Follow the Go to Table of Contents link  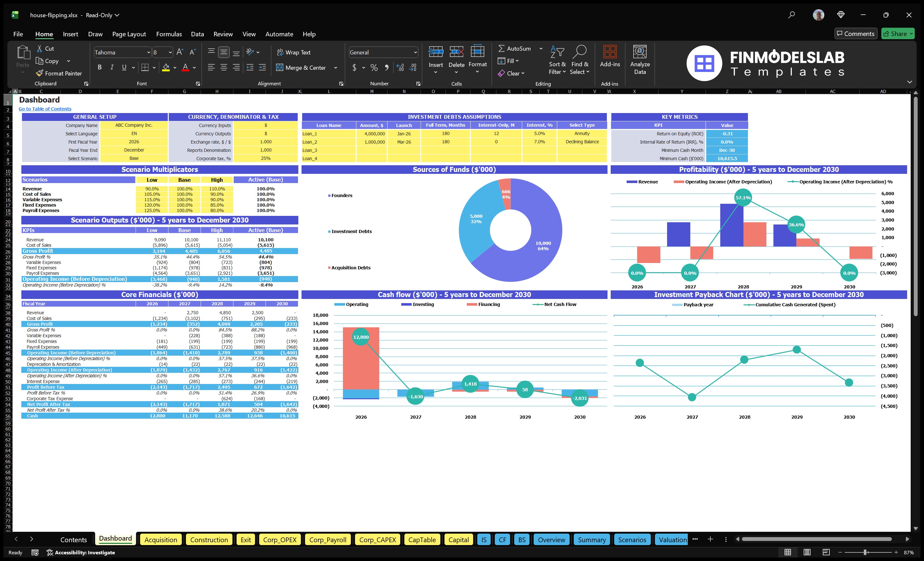coord(45,109)
